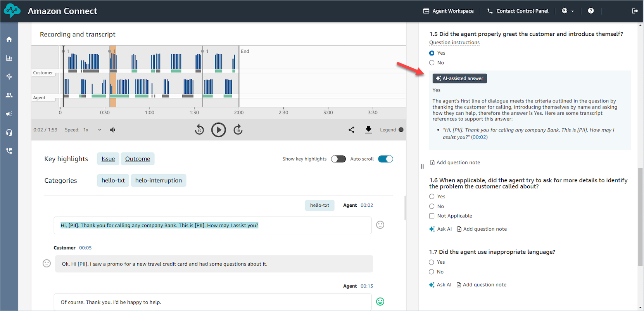Image resolution: width=644 pixels, height=311 pixels.
Task: Open the home icon in sidebar
Action: click(x=9, y=40)
